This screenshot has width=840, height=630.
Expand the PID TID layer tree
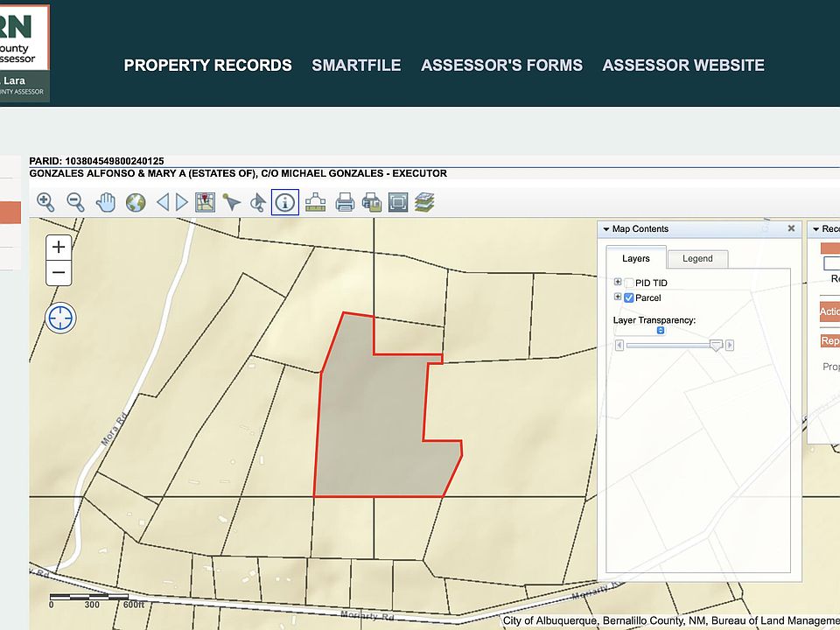(x=618, y=282)
